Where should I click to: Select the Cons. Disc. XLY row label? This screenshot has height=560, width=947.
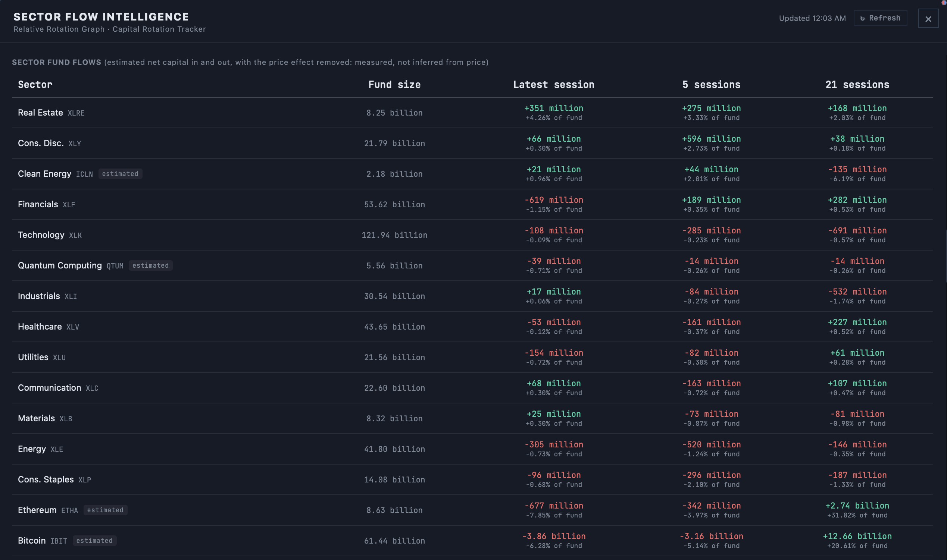click(50, 144)
